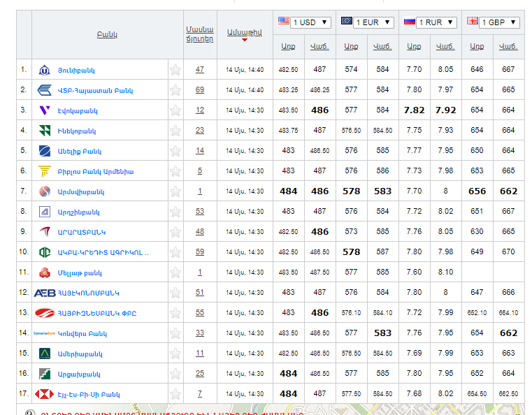Click RUR sell value 8.10 in row 11
This screenshot has width=532, height=415.
click(x=445, y=272)
